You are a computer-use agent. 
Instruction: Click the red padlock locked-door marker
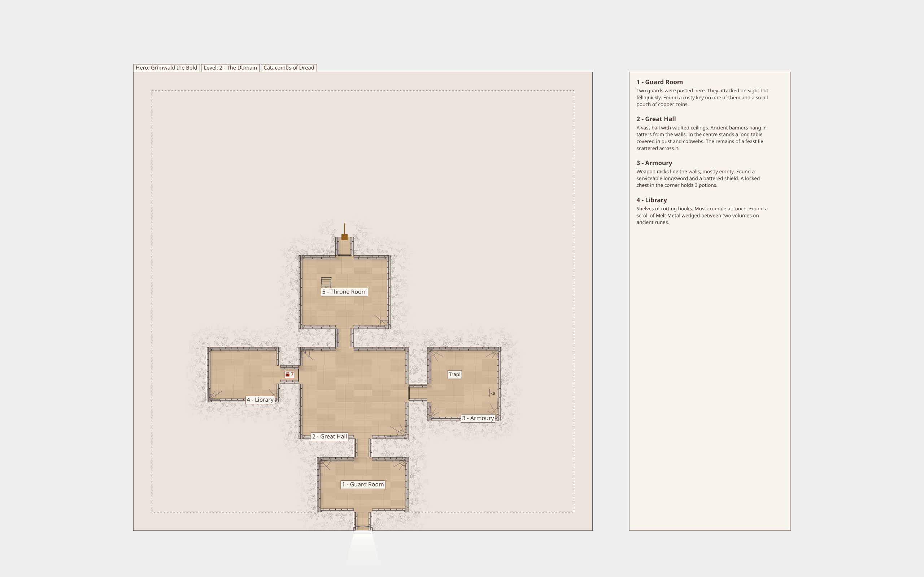tap(288, 374)
